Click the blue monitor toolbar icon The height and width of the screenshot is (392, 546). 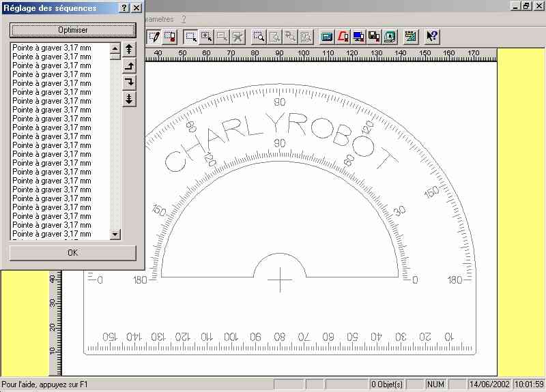coord(358,37)
